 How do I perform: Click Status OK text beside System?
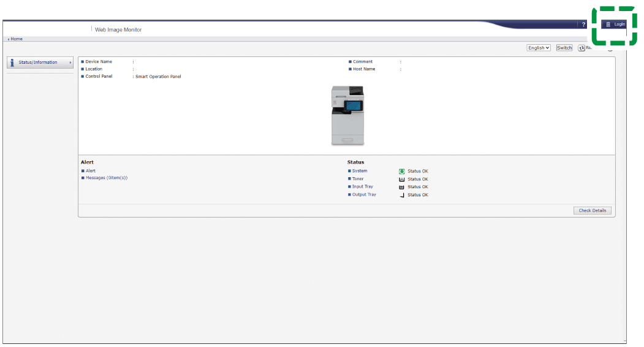tap(418, 171)
